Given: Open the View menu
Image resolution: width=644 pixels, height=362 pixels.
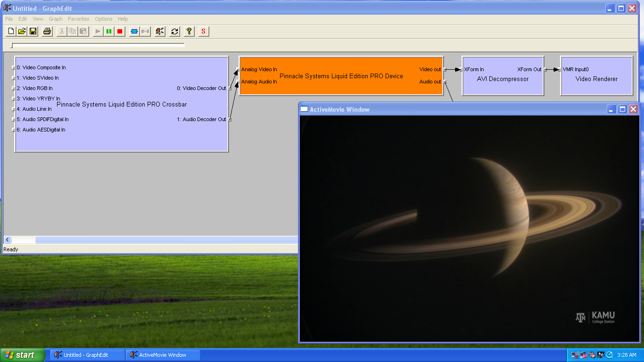Looking at the screenshot, I should pos(38,19).
